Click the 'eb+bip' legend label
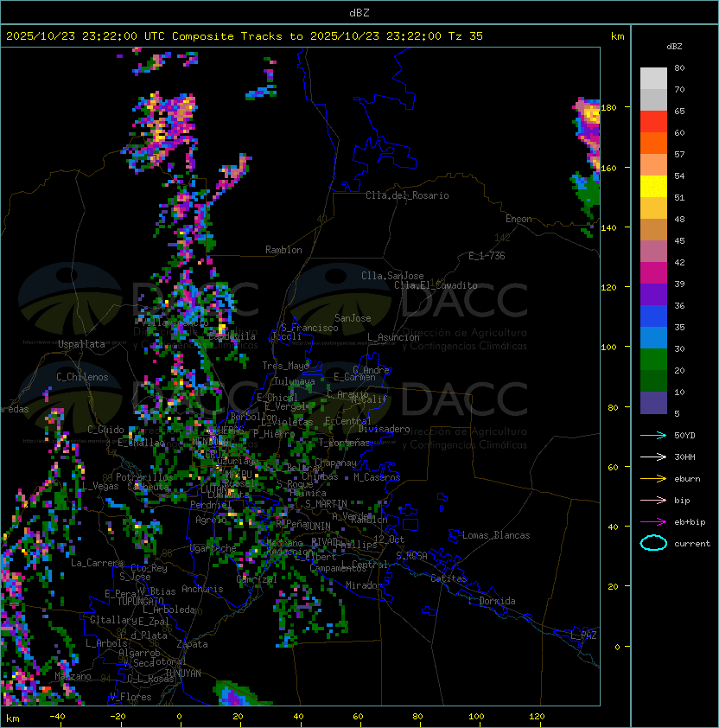Viewport: 719px width, 728px height. coord(690,522)
